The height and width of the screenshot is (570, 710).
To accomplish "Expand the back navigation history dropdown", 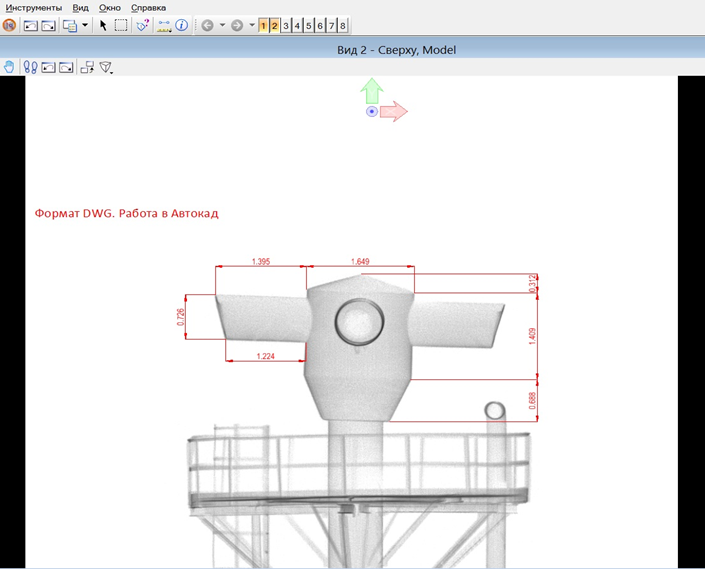I will (x=222, y=25).
